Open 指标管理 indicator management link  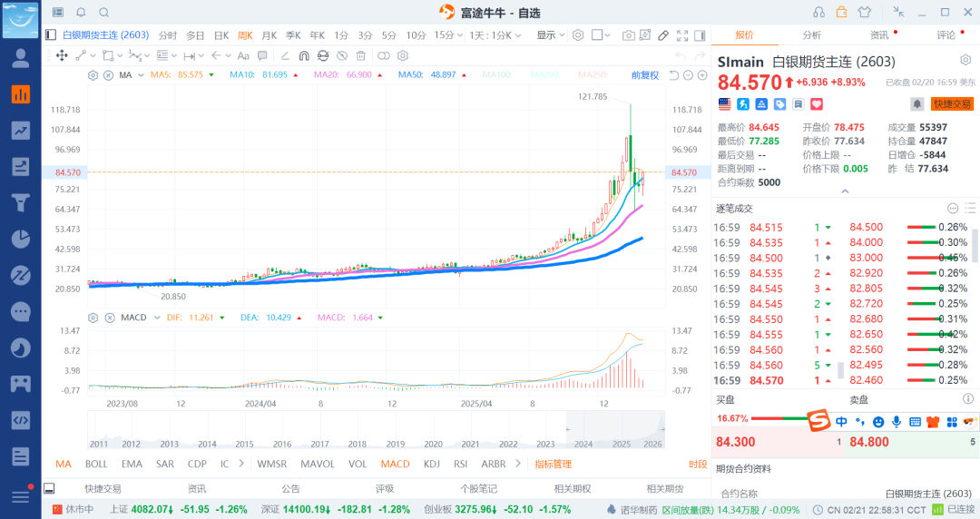click(x=554, y=464)
